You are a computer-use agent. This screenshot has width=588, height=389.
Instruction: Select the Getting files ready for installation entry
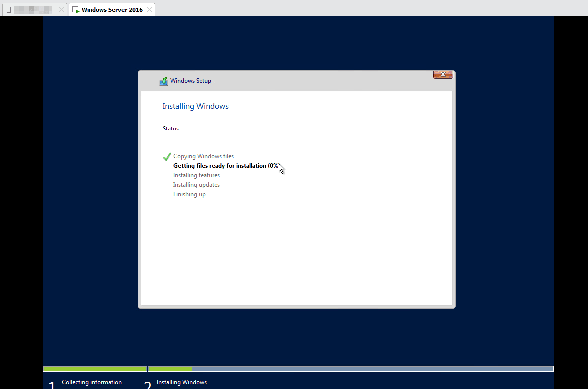tap(225, 165)
